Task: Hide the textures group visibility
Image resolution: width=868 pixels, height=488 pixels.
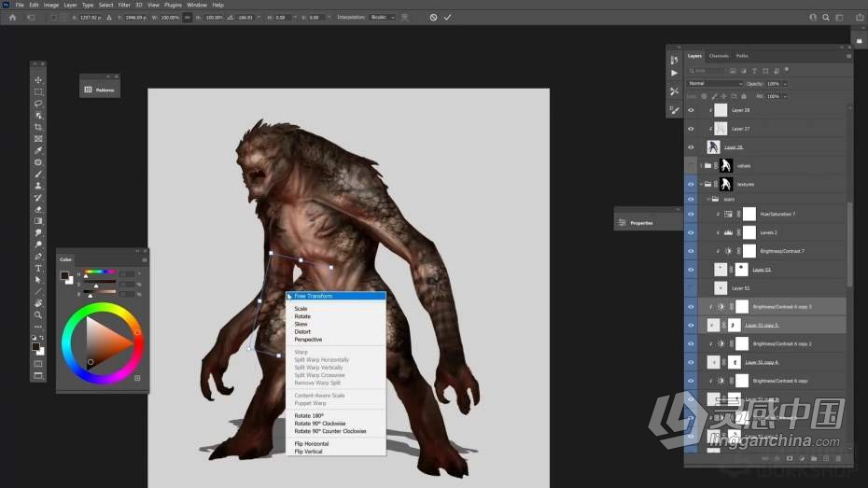Action: pos(691,184)
